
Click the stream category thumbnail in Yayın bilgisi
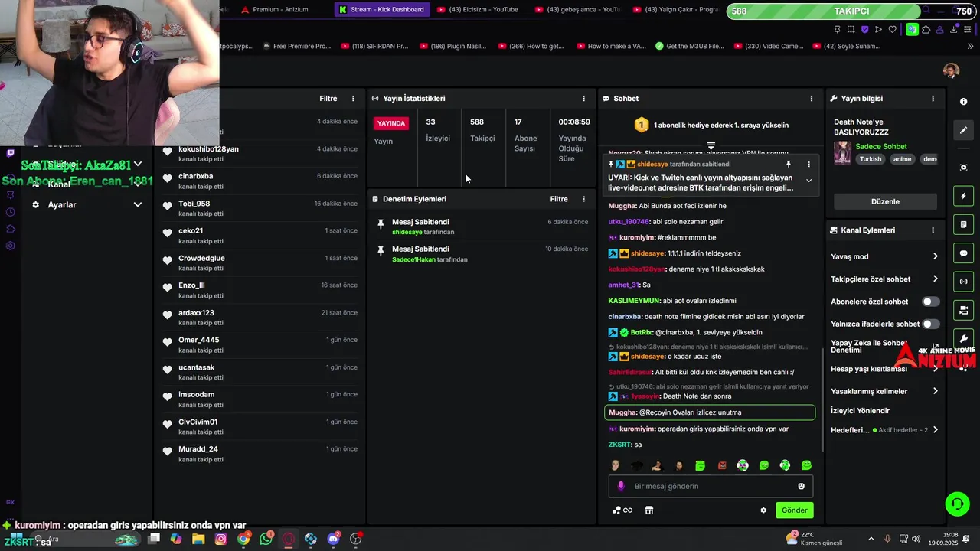coord(842,152)
